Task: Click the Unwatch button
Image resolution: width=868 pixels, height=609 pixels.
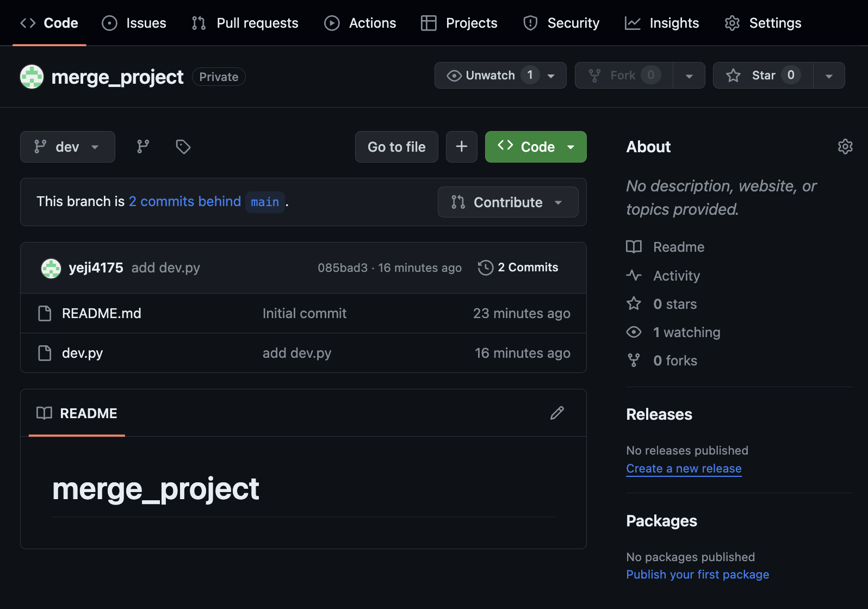Action: click(500, 75)
